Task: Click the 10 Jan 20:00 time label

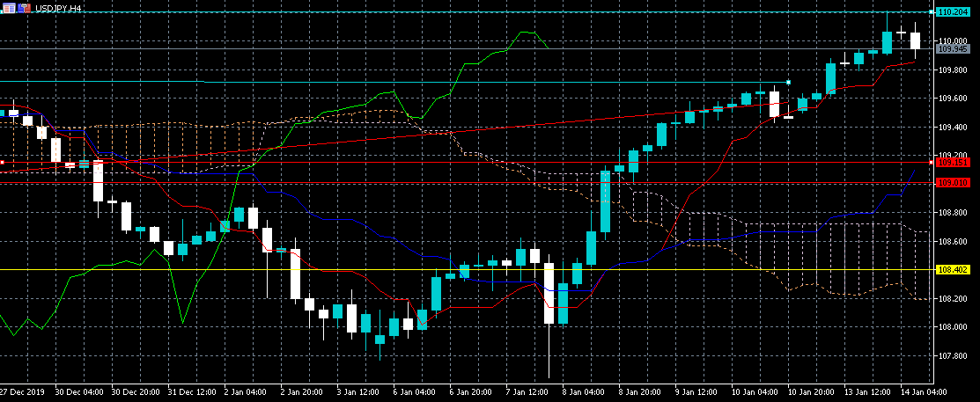Action: [811, 394]
